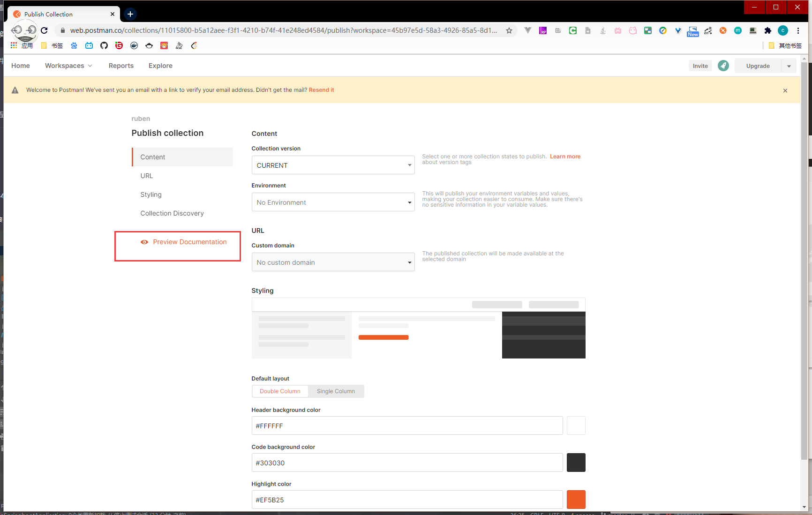
Task: Open the Custom domain dropdown
Action: pos(333,262)
